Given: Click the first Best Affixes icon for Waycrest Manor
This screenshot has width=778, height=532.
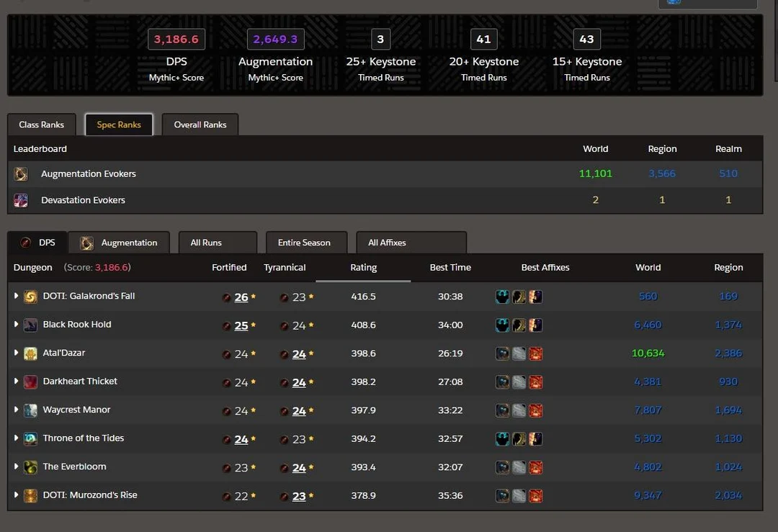Looking at the screenshot, I should [502, 410].
